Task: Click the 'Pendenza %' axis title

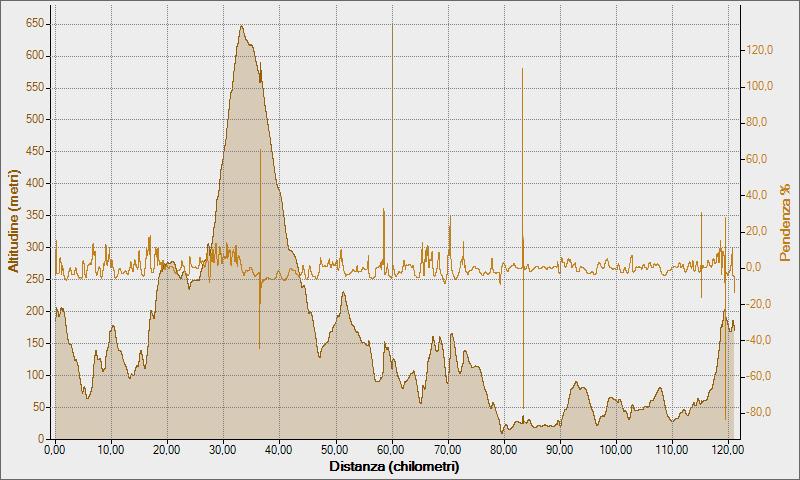Action: coord(785,222)
